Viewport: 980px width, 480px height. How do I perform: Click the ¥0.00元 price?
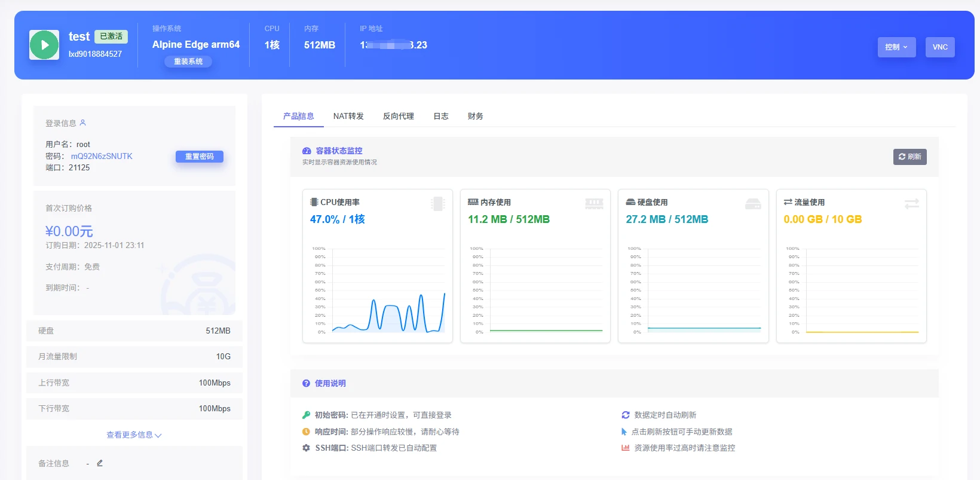pyautogui.click(x=69, y=231)
